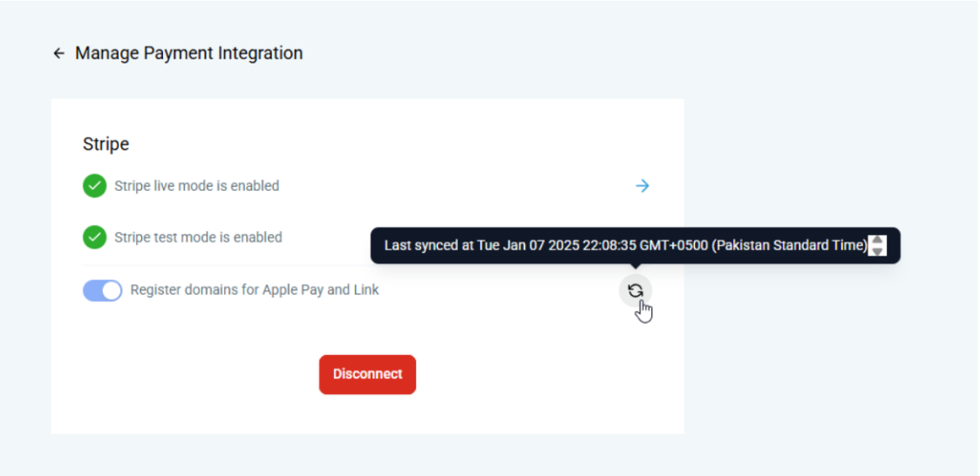
Task: Click the Stripe section title
Action: [106, 145]
